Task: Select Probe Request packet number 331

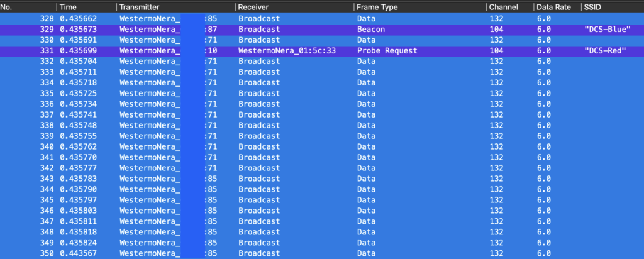Action: point(387,51)
